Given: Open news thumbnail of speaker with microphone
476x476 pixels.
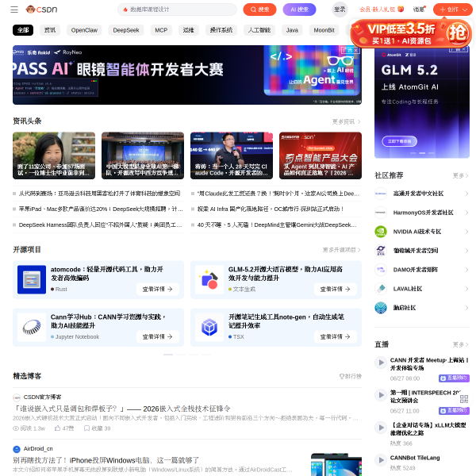Looking at the screenshot, I should (x=232, y=155).
